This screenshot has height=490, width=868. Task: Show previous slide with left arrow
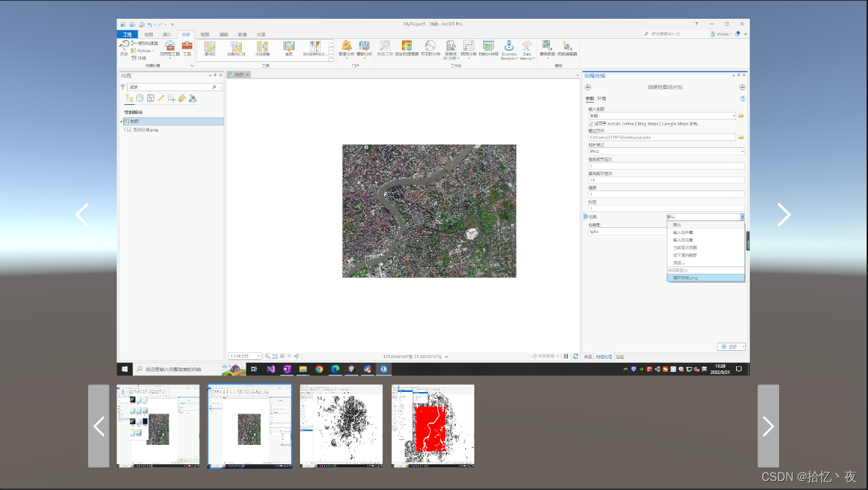tap(82, 214)
